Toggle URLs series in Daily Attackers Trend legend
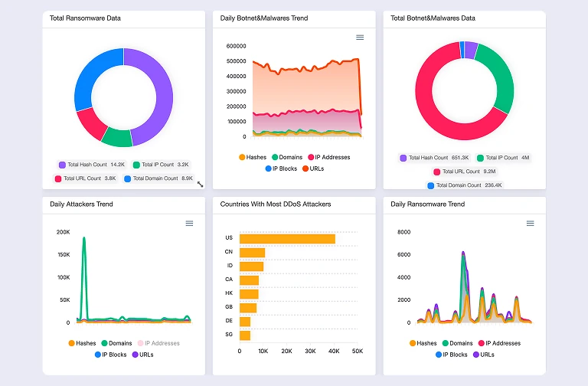Viewport: 588px width, 386px height. click(143, 355)
